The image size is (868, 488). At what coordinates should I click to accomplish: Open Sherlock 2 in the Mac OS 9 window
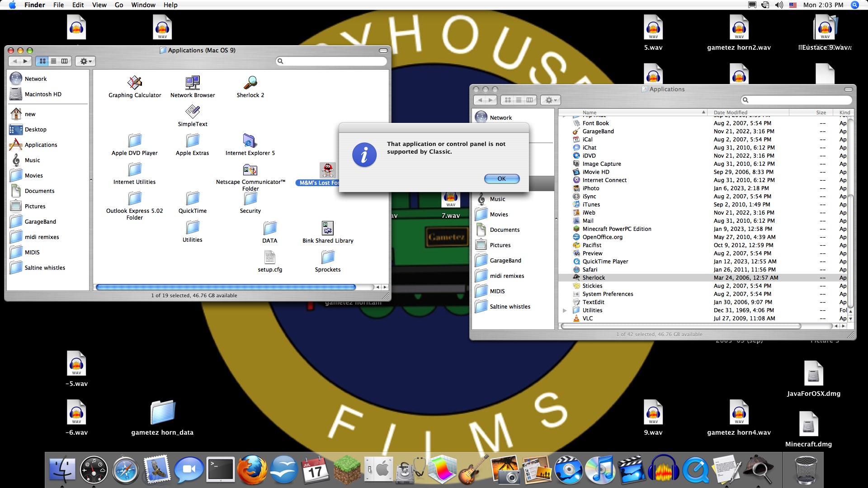(x=250, y=83)
